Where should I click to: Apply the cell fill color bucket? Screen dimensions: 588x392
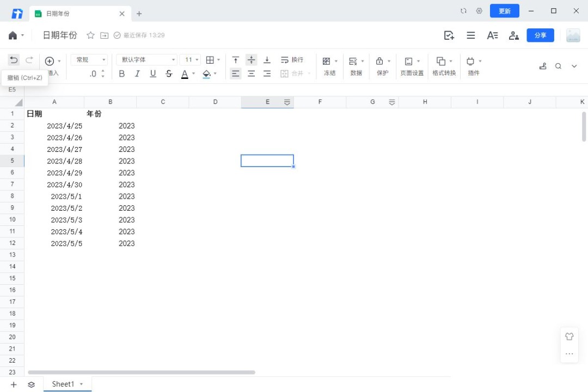206,73
